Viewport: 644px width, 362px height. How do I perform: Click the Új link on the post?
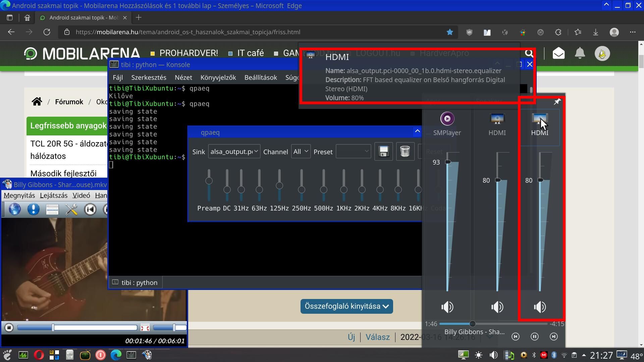pyautogui.click(x=351, y=337)
